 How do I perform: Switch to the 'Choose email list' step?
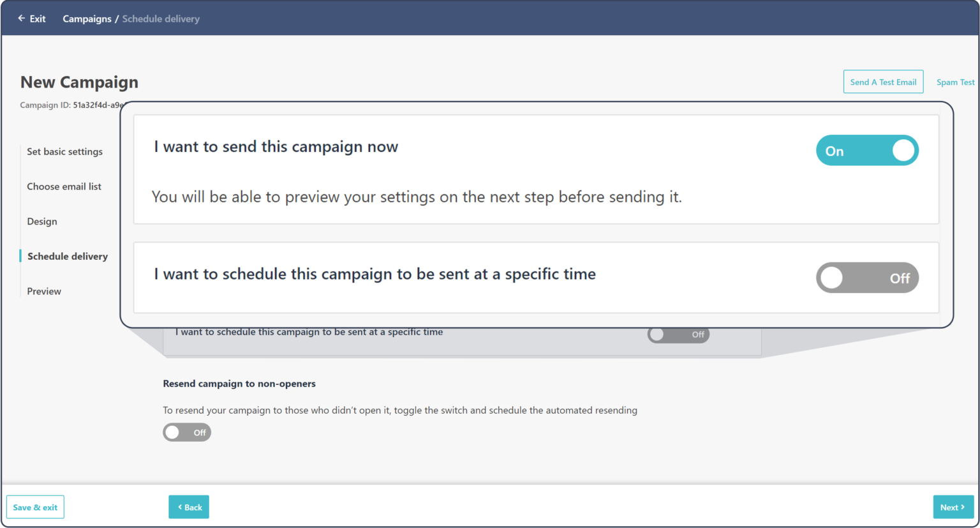click(x=64, y=186)
